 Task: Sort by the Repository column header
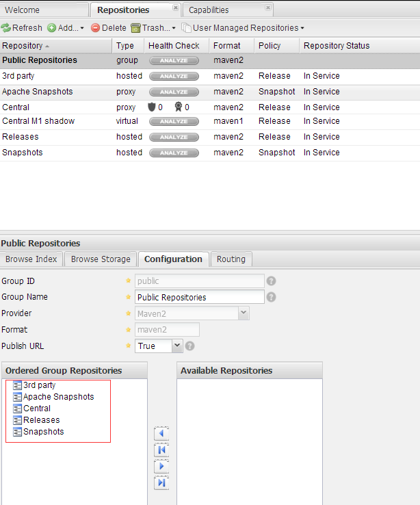tap(55, 46)
